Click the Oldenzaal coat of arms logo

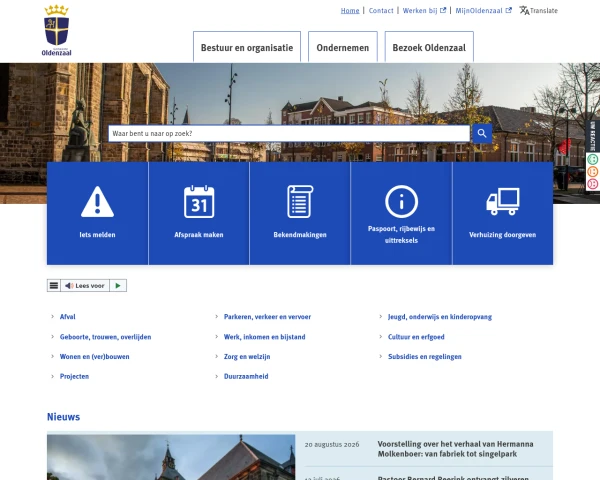click(x=57, y=31)
